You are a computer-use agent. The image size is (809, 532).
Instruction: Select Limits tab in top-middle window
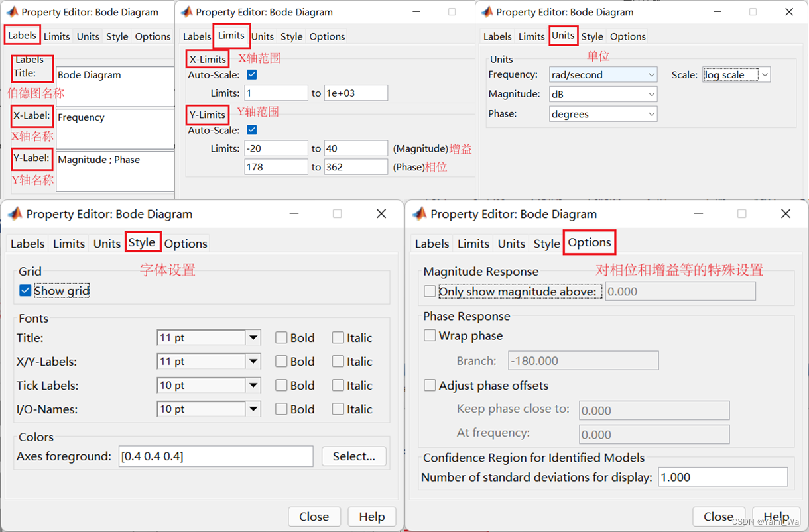(231, 36)
